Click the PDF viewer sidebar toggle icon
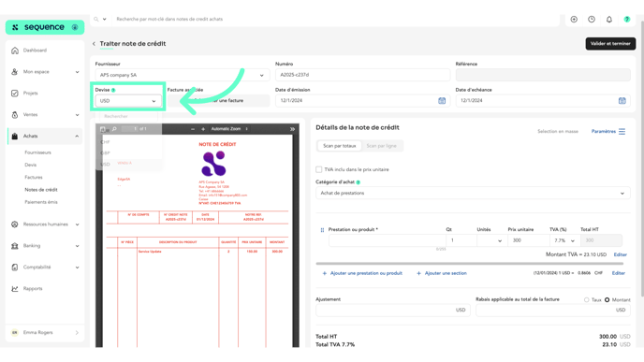 (103, 129)
